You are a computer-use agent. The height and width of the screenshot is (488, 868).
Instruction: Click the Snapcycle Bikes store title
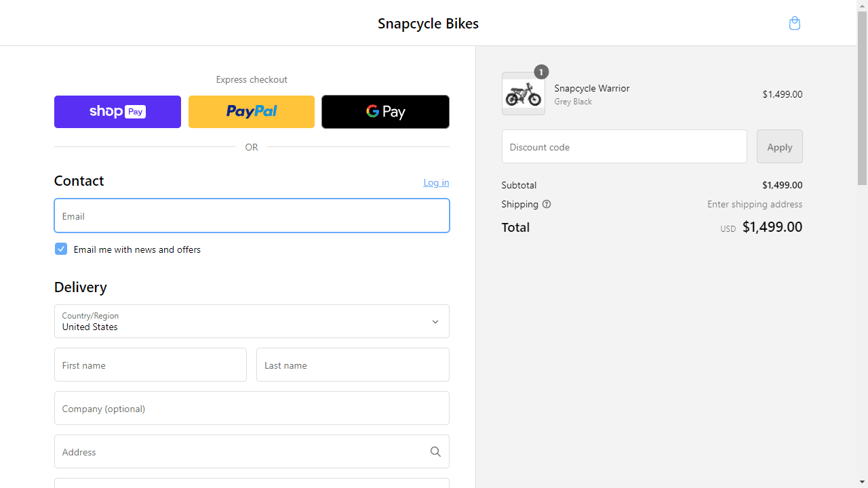pos(428,23)
